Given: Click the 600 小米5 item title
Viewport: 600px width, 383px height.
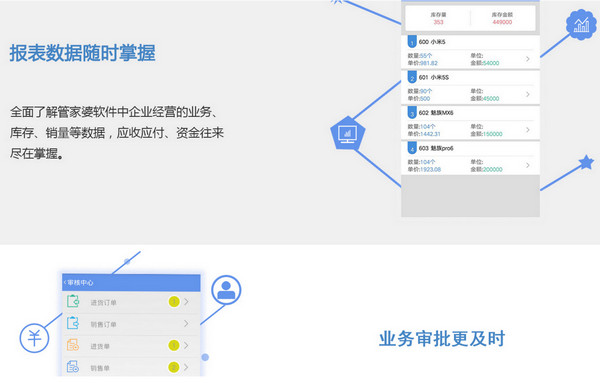Looking at the screenshot, I should click(432, 42).
